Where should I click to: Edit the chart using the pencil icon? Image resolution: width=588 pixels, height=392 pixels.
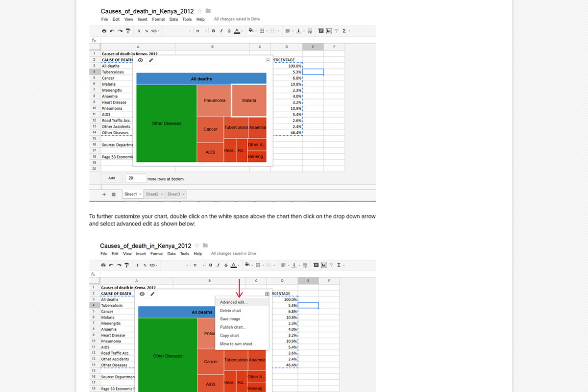(x=150, y=60)
